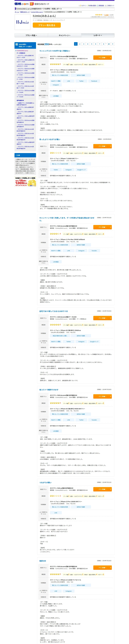Viewport: 129px width, 644px height.
Task: Switch to the キャンペーン tab
Action: pyautogui.click(x=64, y=35)
